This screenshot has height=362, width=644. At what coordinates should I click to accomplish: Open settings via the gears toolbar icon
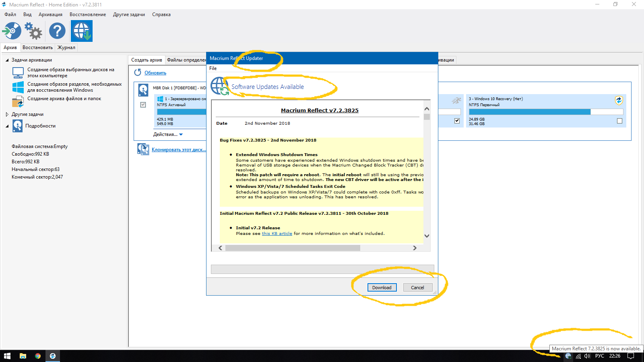click(33, 31)
